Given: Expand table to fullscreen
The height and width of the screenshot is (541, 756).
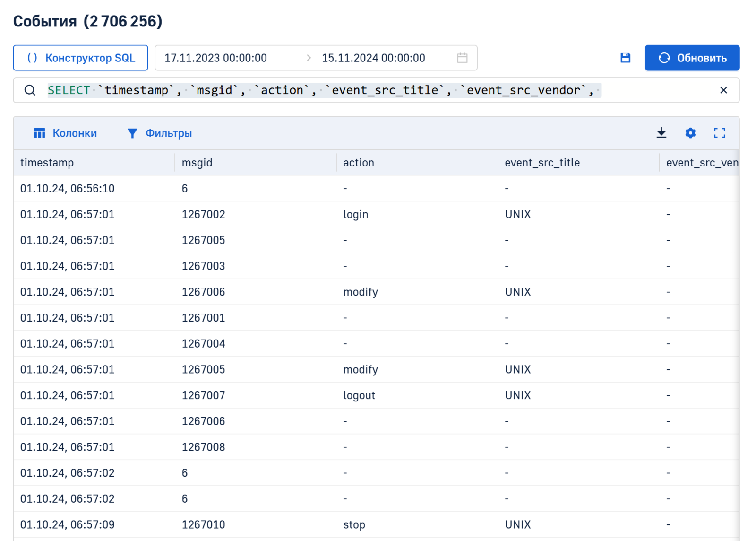Looking at the screenshot, I should tap(719, 133).
